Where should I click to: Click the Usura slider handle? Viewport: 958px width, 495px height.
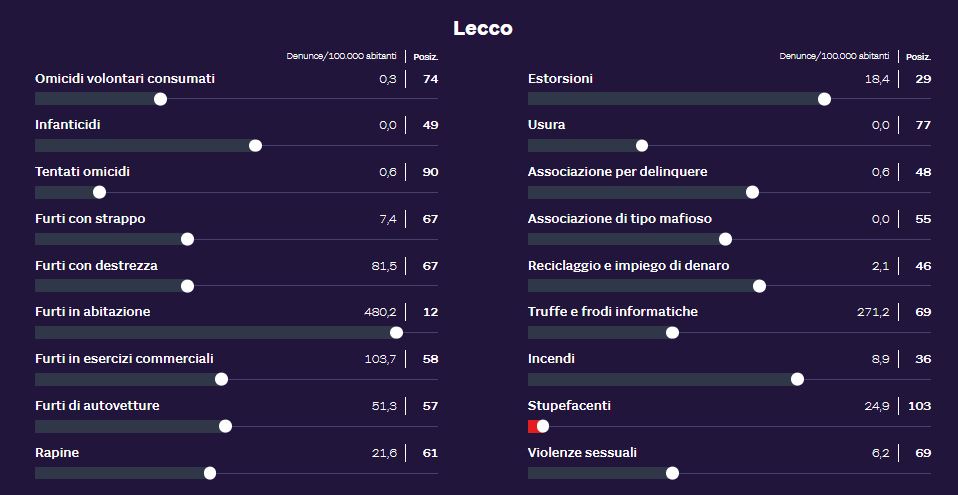tap(642, 146)
